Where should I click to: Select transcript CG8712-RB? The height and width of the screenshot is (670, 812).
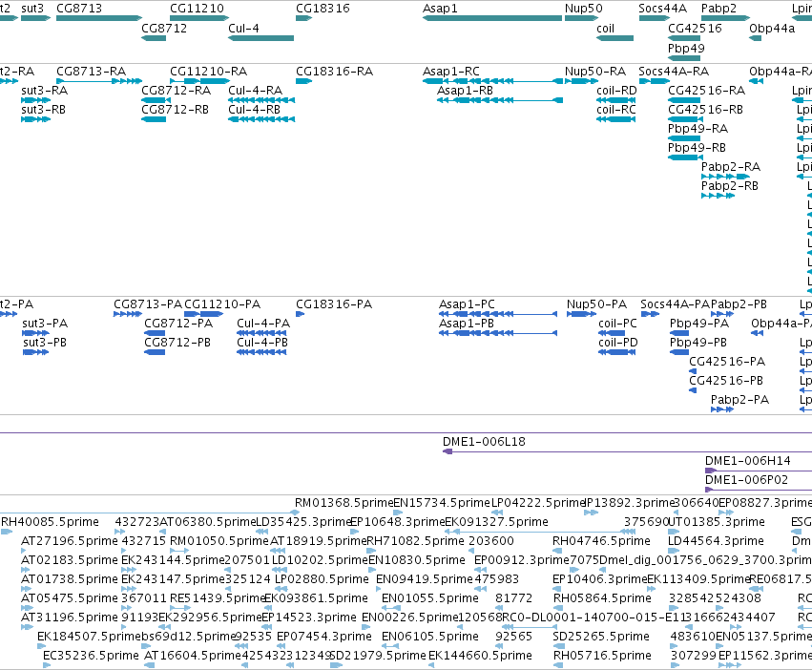(175, 110)
